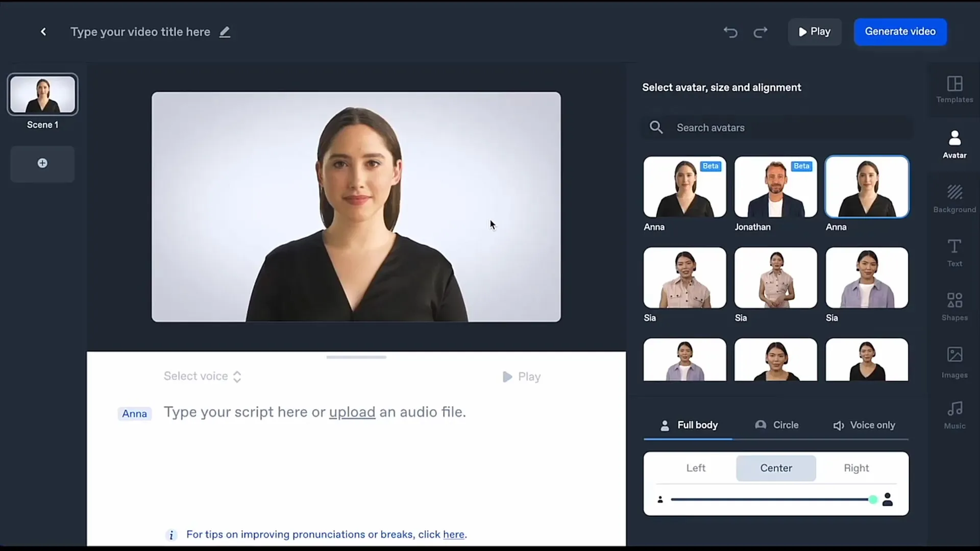
Task: Click the undo arrow icon
Action: point(730,32)
